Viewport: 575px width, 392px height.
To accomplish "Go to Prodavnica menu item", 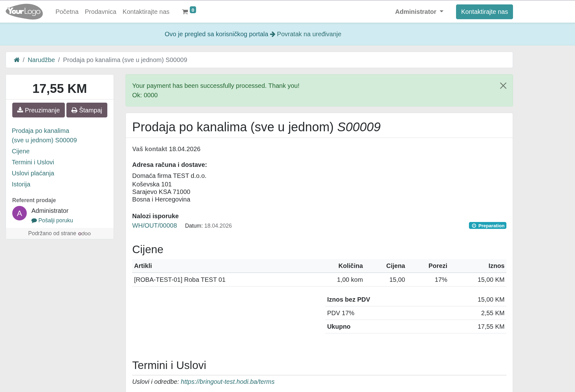I will coord(100,12).
